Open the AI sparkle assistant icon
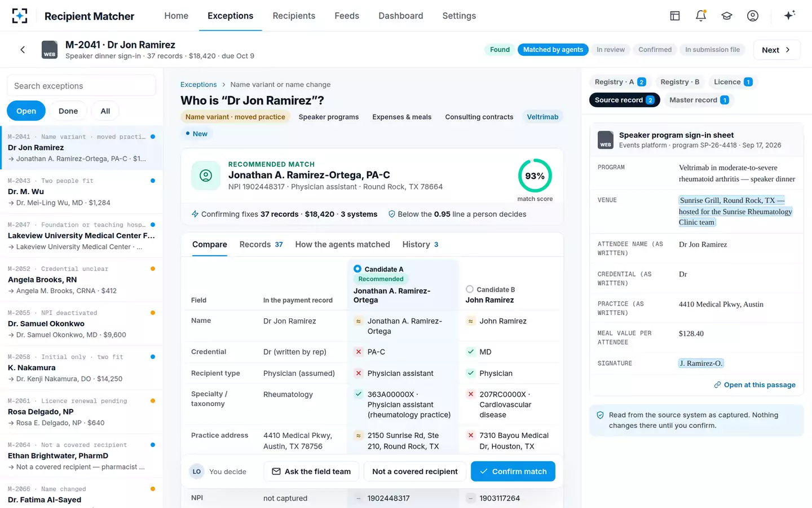 [x=790, y=15]
